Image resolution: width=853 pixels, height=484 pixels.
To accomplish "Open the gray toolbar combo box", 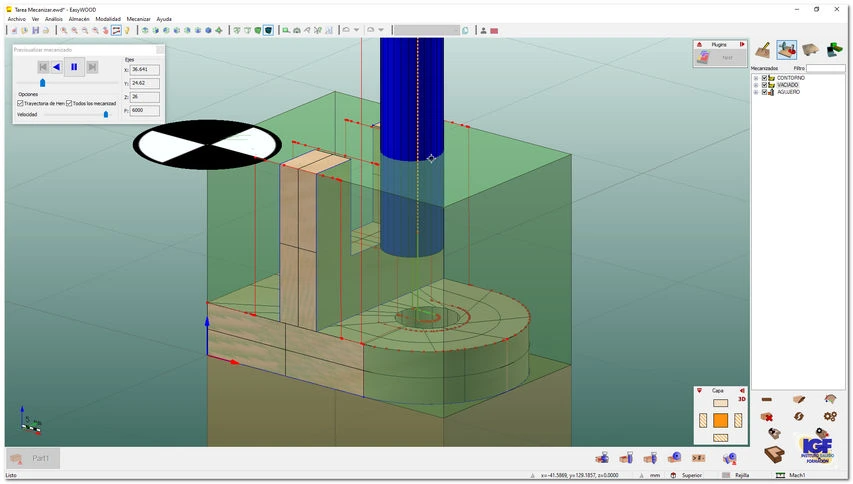I will (426, 30).
